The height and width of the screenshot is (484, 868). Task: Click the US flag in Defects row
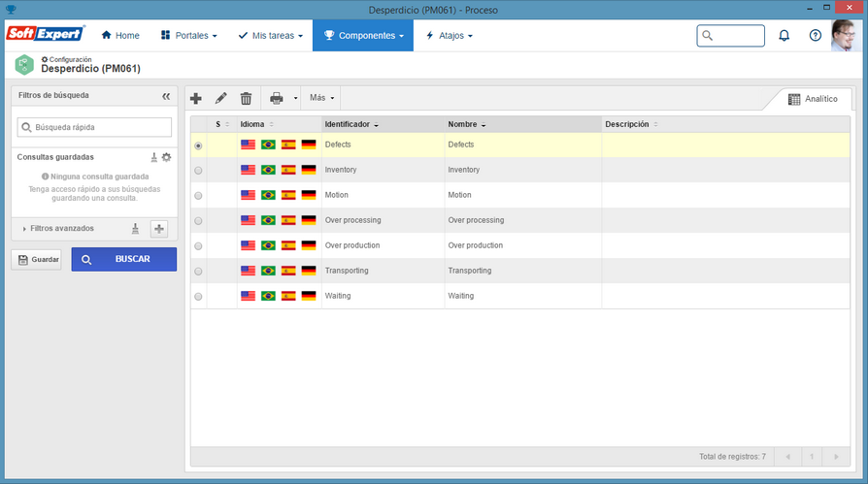(248, 145)
